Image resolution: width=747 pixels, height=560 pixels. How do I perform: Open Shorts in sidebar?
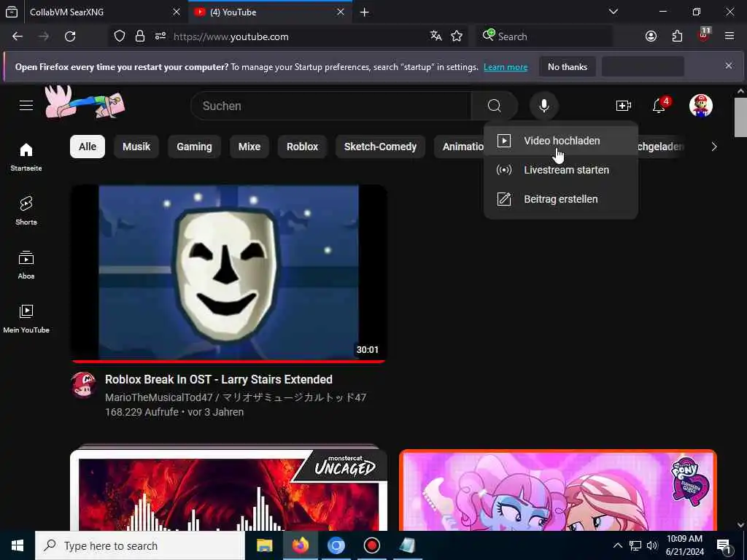coord(26,211)
